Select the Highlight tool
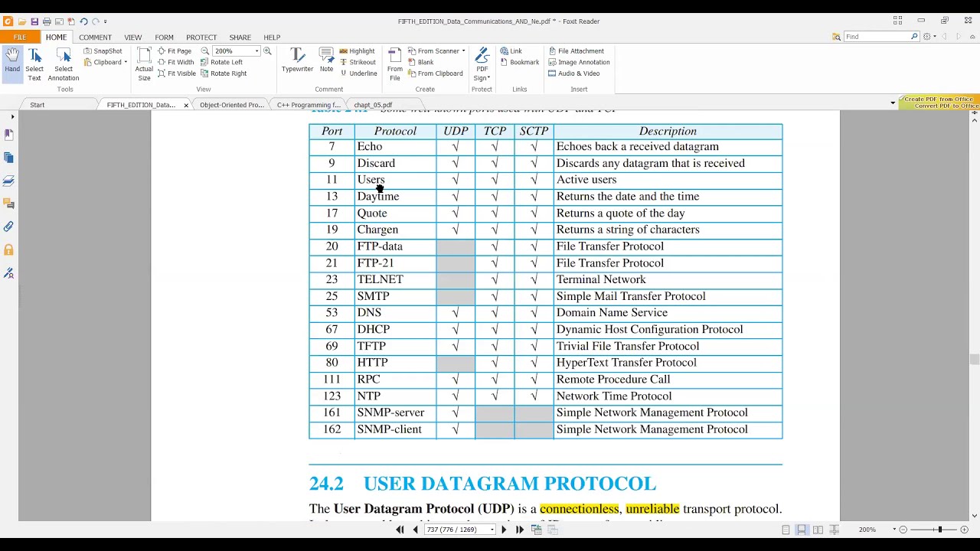 357,51
